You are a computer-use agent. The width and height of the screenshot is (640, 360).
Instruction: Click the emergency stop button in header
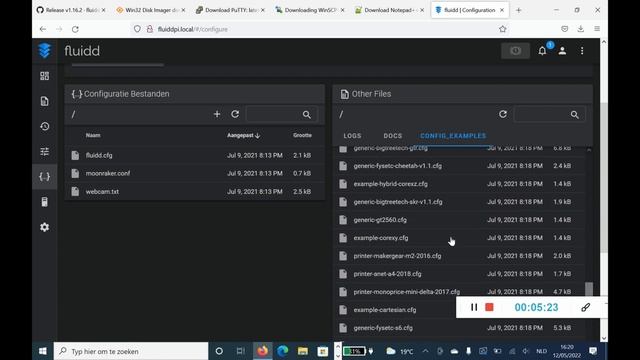[x=516, y=51]
